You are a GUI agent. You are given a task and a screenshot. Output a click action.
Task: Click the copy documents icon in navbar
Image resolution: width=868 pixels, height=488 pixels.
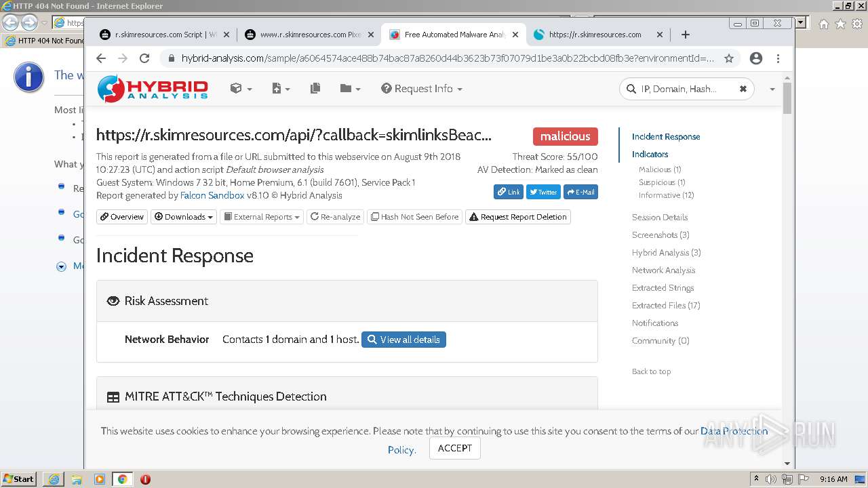click(x=315, y=89)
